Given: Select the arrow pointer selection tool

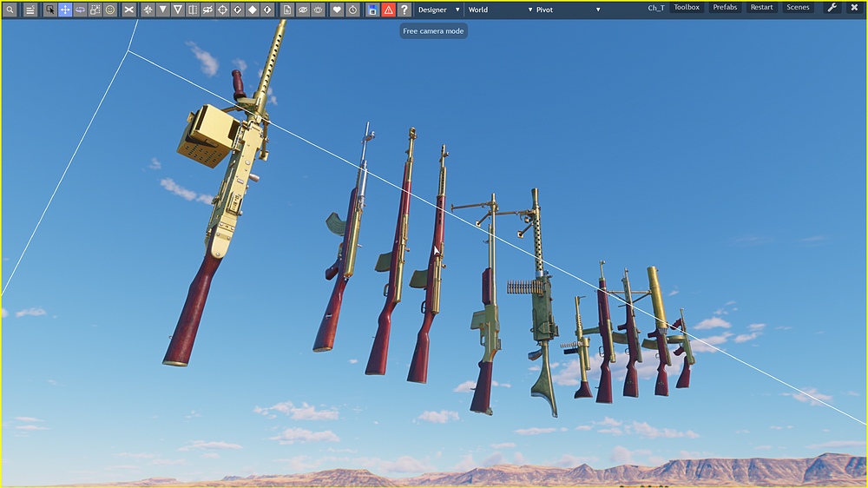Looking at the screenshot, I should click(x=49, y=10).
